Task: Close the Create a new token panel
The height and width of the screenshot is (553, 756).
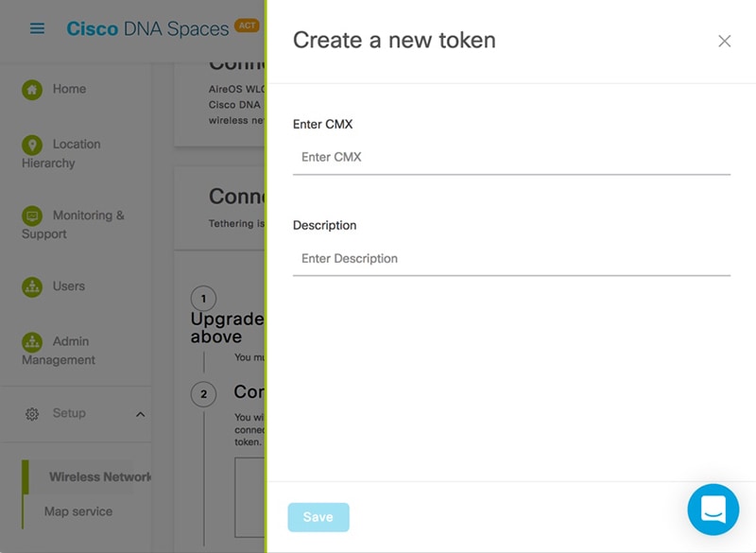Action: (724, 41)
